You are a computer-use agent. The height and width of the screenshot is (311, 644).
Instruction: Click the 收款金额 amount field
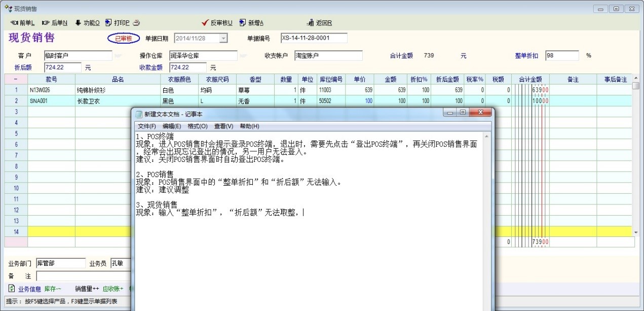[x=187, y=67]
